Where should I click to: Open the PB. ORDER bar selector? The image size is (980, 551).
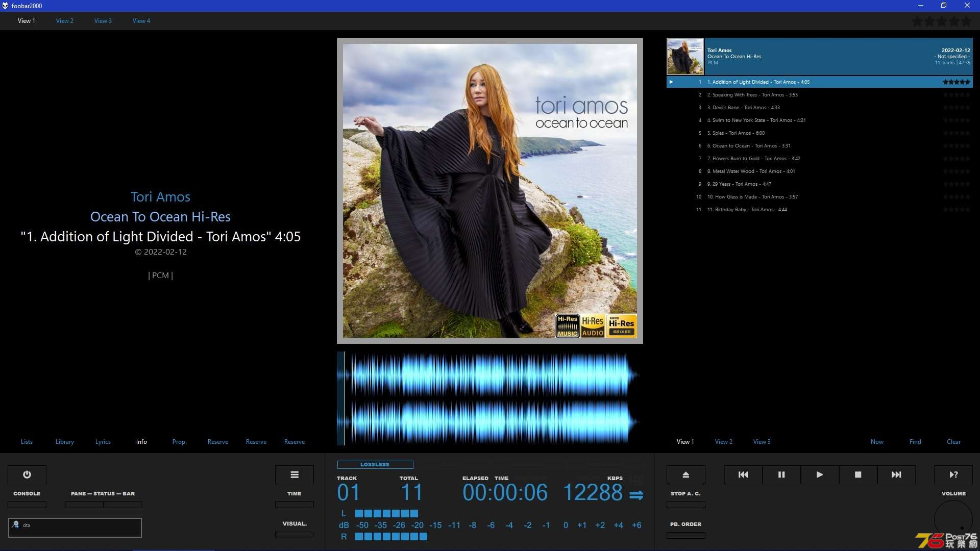[x=686, y=535]
